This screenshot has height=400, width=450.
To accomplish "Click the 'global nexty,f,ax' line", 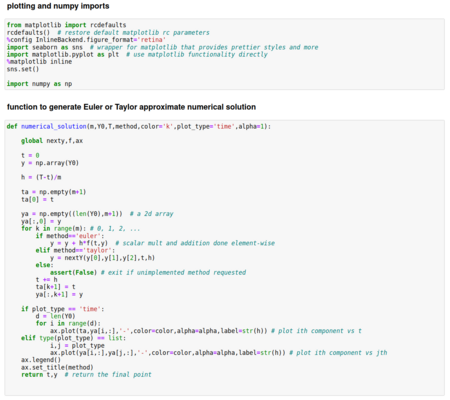I will pyautogui.click(x=52, y=141).
